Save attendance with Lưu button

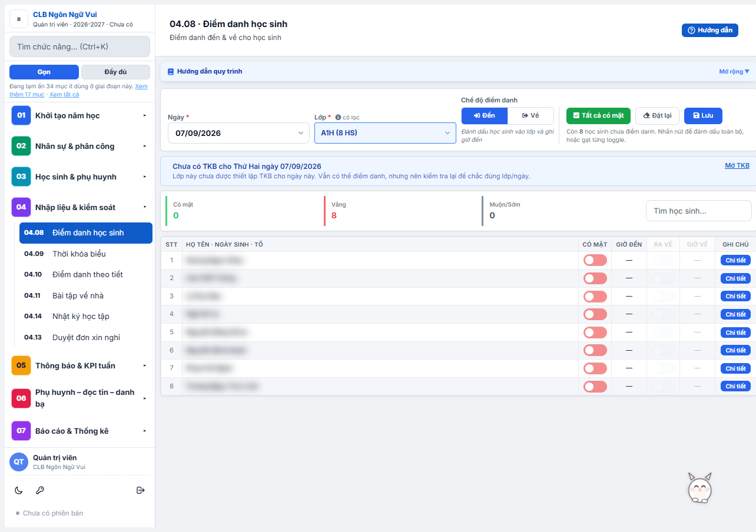click(x=703, y=116)
